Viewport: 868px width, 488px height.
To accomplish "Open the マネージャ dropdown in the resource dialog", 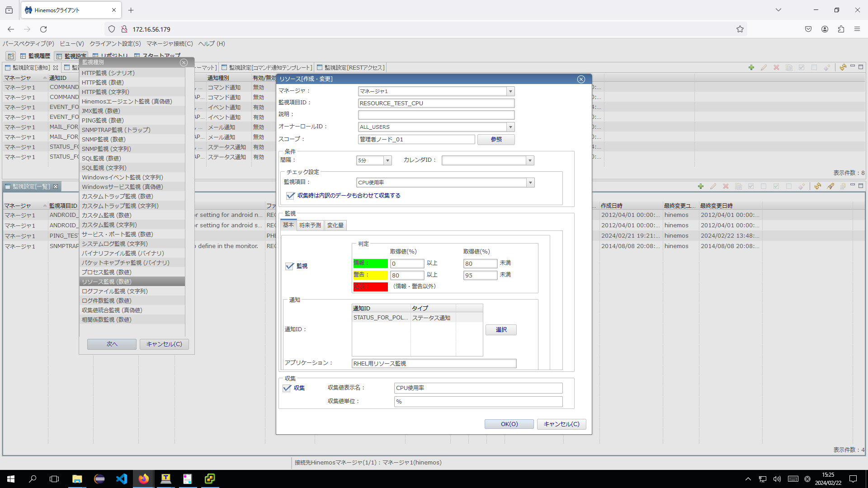I will [x=510, y=92].
